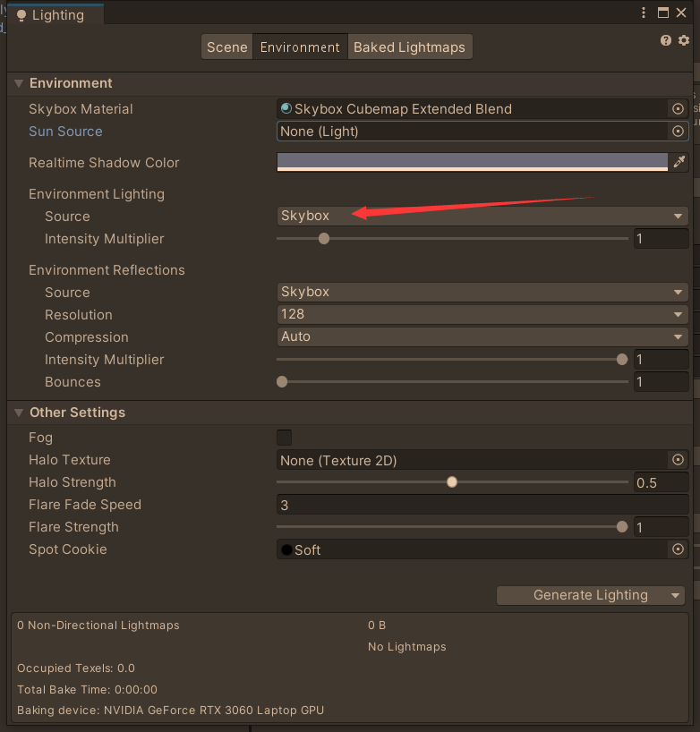Open the Compression dropdown set to Auto

[483, 336]
